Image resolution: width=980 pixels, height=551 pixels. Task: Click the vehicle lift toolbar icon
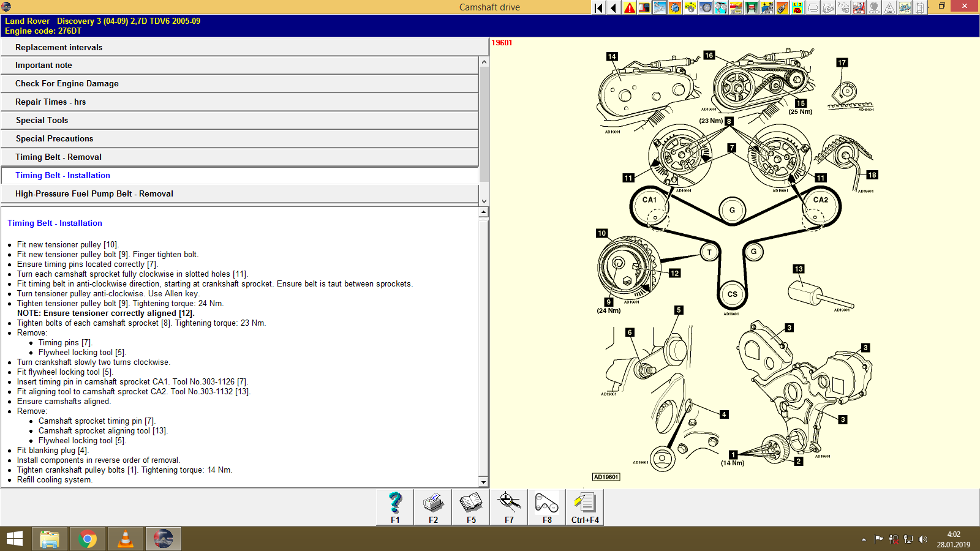click(x=750, y=7)
